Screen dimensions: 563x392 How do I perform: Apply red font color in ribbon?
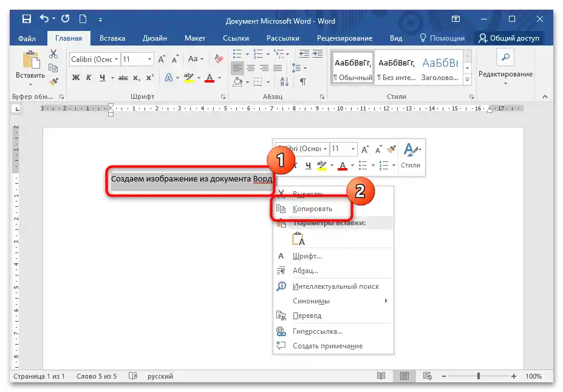[210, 78]
